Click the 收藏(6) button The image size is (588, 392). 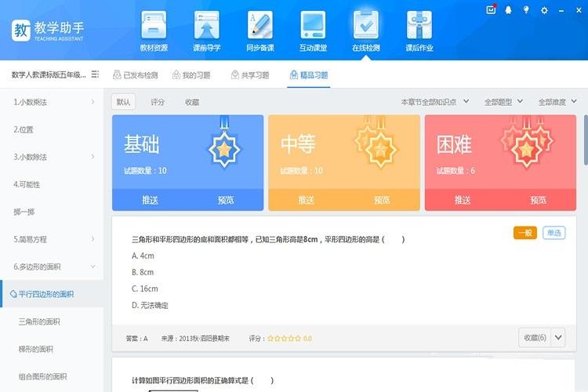(x=535, y=338)
